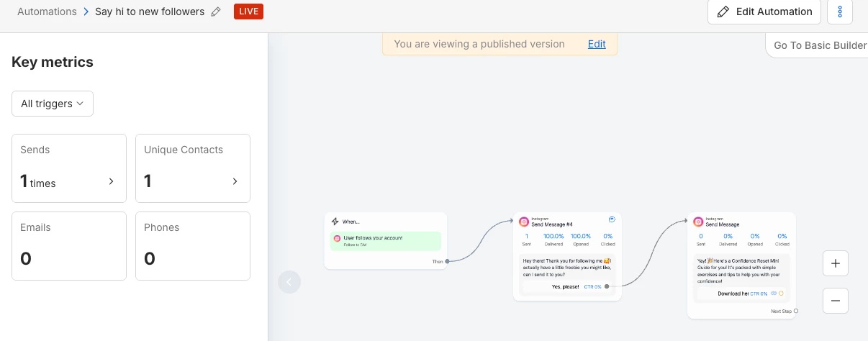
Task: Click the Edit Automation button
Action: tap(764, 12)
